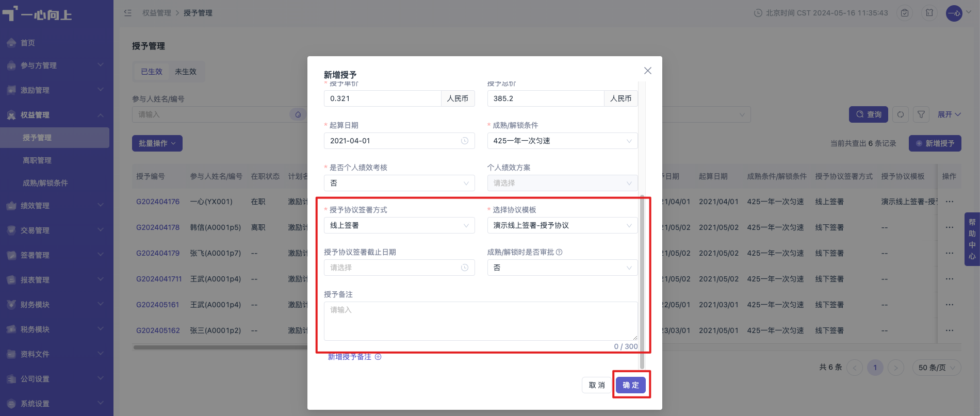The width and height of the screenshot is (980, 416).
Task: Click the sidebar collapse icon in breadcrumb bar
Action: pos(128,13)
